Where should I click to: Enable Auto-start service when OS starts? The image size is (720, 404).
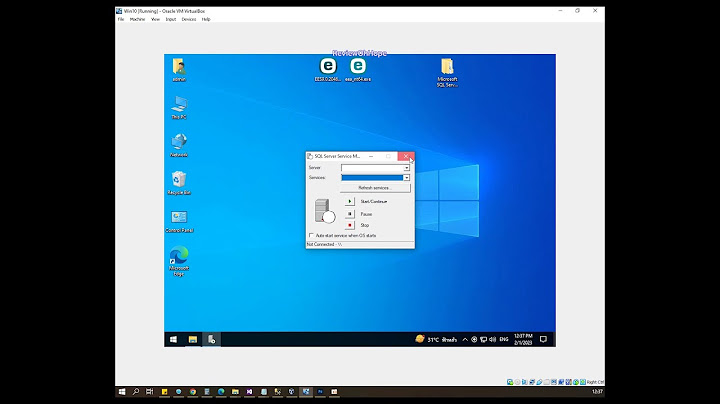click(311, 236)
